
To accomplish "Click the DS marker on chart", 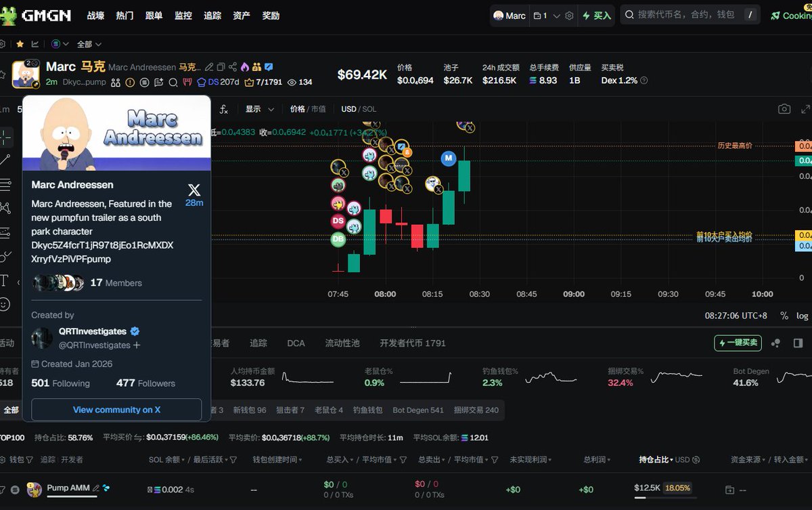I will click(x=338, y=221).
